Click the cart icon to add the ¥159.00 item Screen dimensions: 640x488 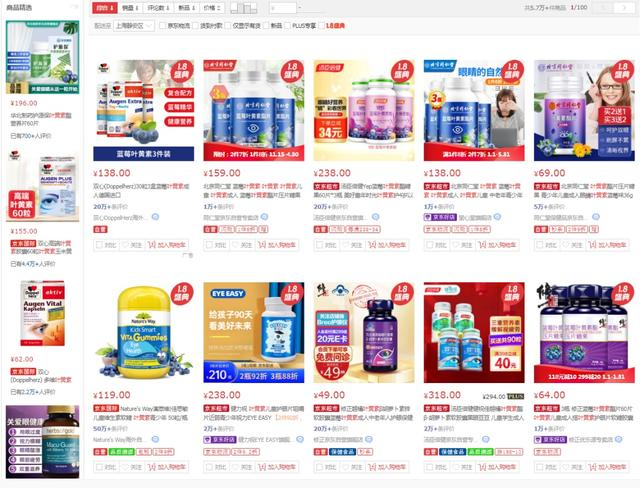[278, 245]
